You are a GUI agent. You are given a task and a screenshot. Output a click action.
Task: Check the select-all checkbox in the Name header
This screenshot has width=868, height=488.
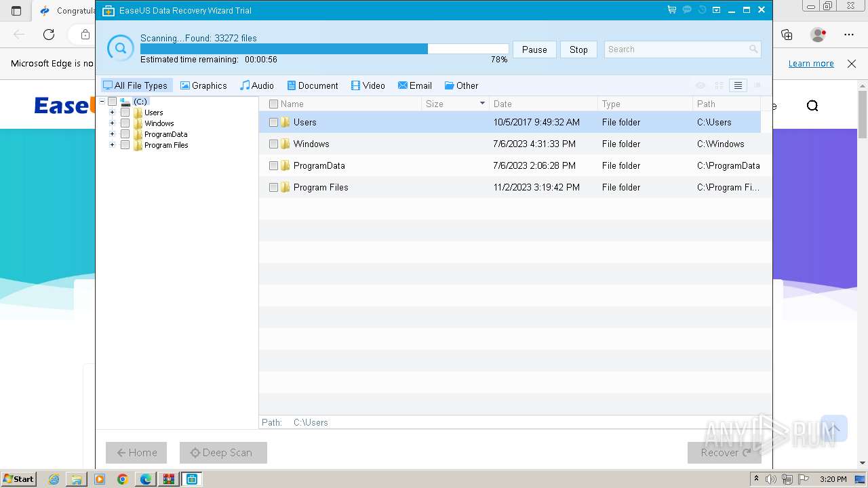273,104
